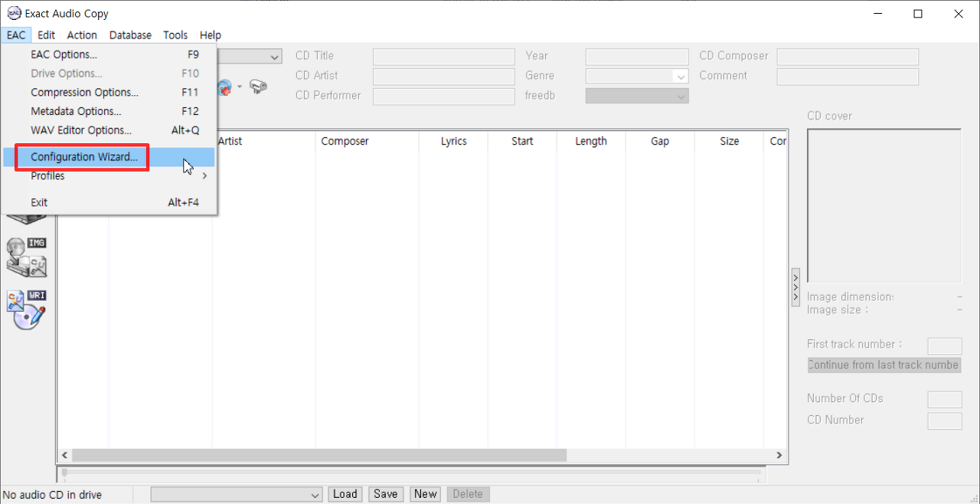Screen dimensions: 980x504
Task: Open WAV Editor Options entry
Action: point(109,130)
